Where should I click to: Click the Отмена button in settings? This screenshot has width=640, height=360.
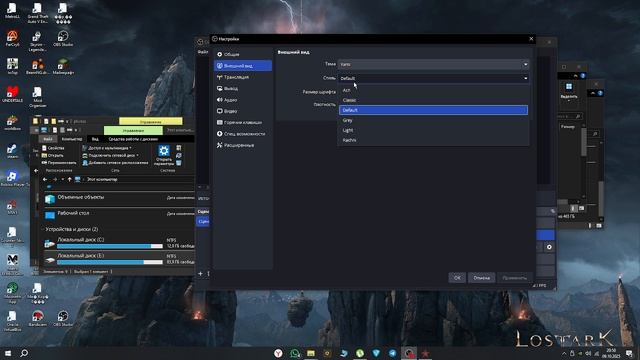(x=482, y=278)
